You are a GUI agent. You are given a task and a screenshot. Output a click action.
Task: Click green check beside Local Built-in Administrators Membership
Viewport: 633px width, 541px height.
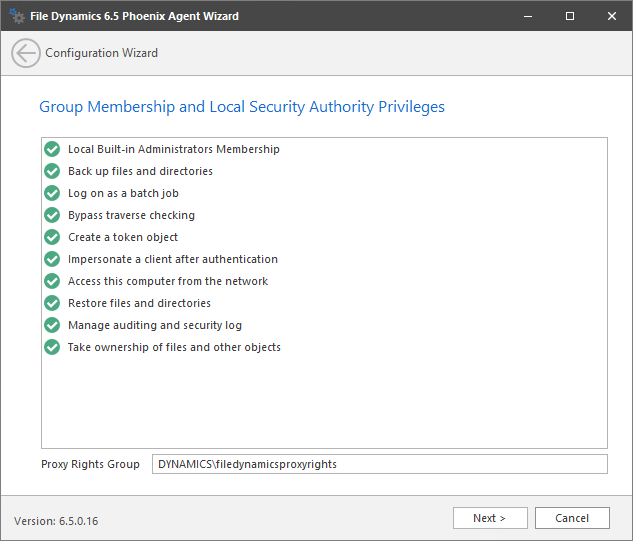[x=53, y=149]
